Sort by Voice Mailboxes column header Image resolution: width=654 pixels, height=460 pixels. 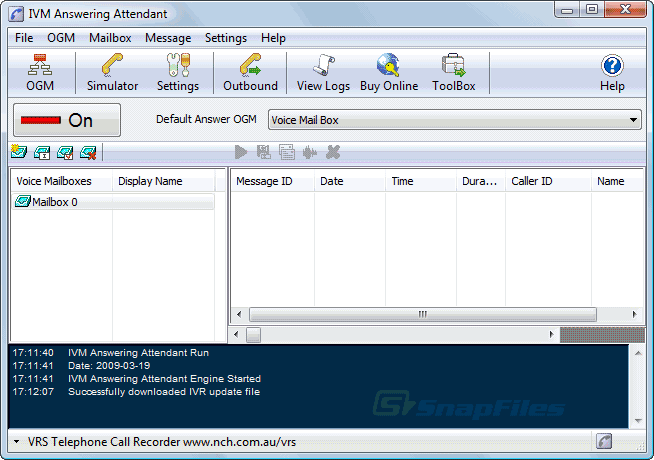62,181
